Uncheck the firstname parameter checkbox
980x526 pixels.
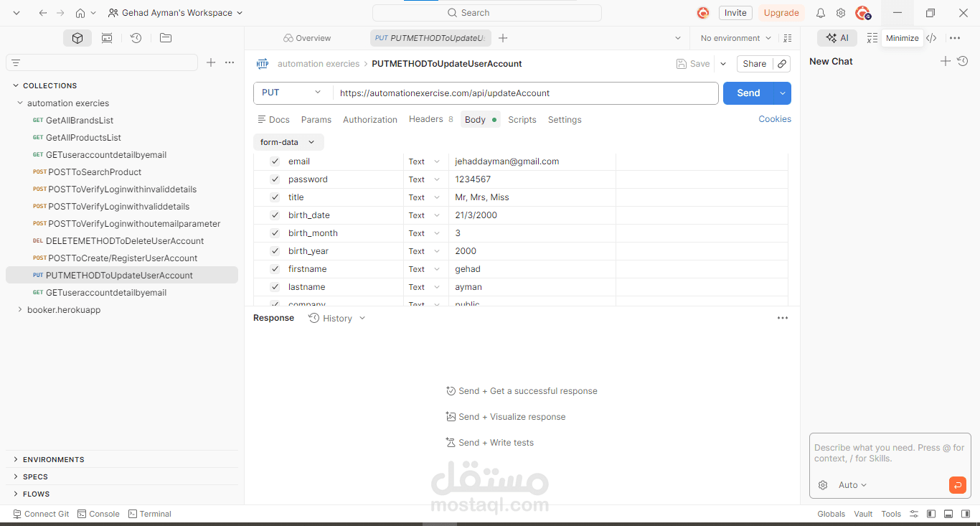point(275,269)
